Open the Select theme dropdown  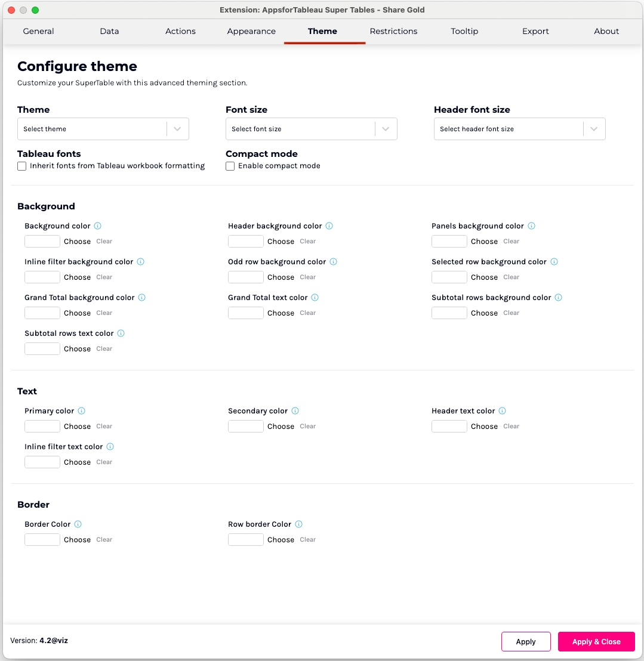pos(103,129)
